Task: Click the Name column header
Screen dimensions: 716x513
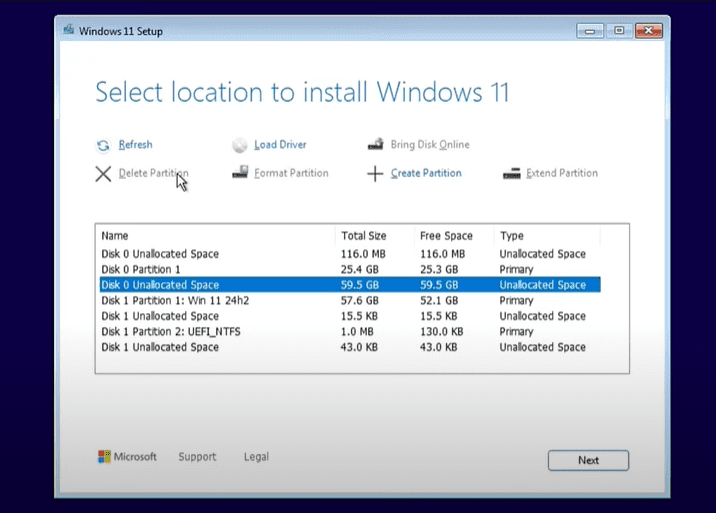Action: pos(115,236)
